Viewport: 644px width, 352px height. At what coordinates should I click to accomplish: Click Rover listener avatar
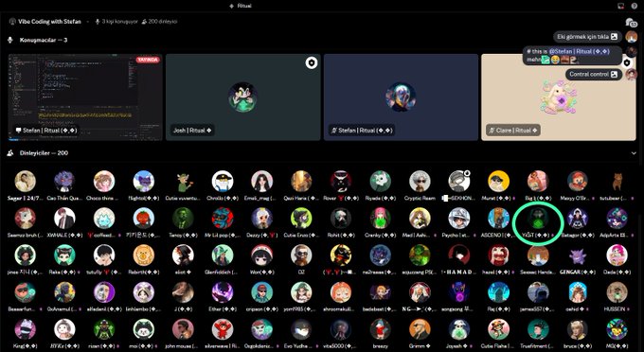click(341, 182)
